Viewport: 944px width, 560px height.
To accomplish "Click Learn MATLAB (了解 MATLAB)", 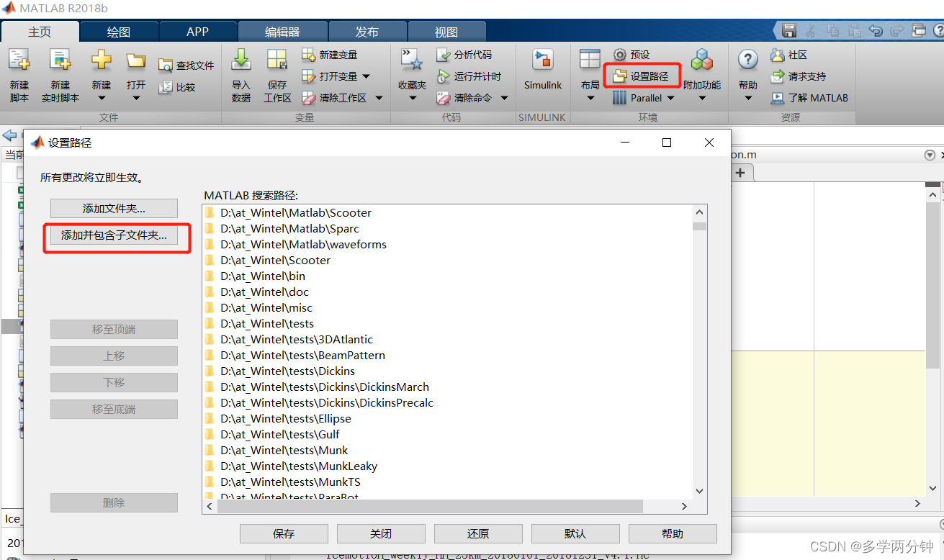I will pyautogui.click(x=809, y=98).
